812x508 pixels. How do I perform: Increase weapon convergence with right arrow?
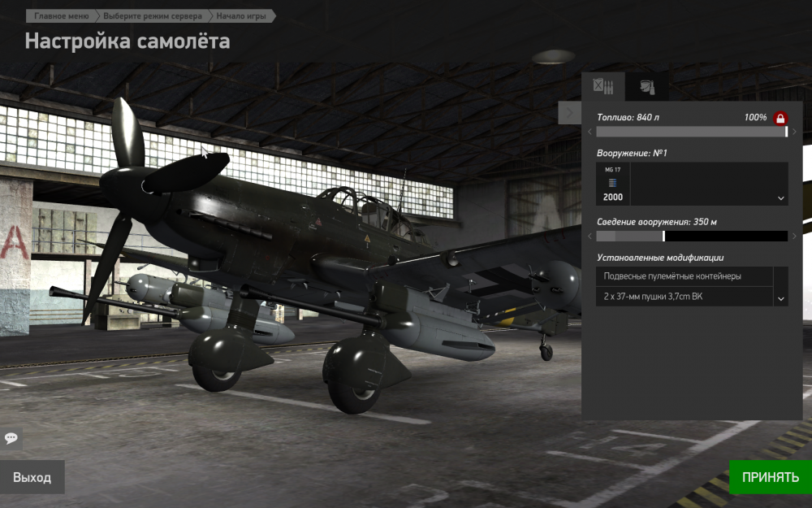click(794, 236)
